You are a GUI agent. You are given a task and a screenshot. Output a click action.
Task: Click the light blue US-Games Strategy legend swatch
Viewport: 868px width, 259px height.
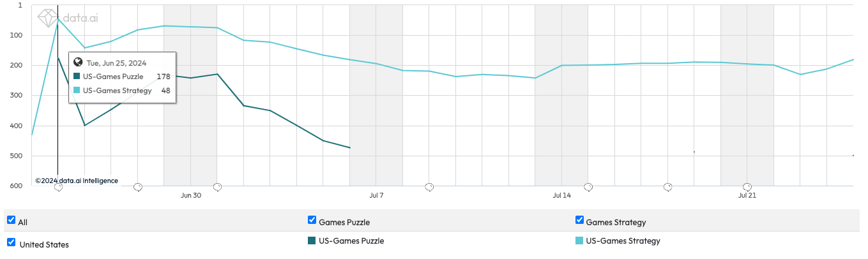580,241
